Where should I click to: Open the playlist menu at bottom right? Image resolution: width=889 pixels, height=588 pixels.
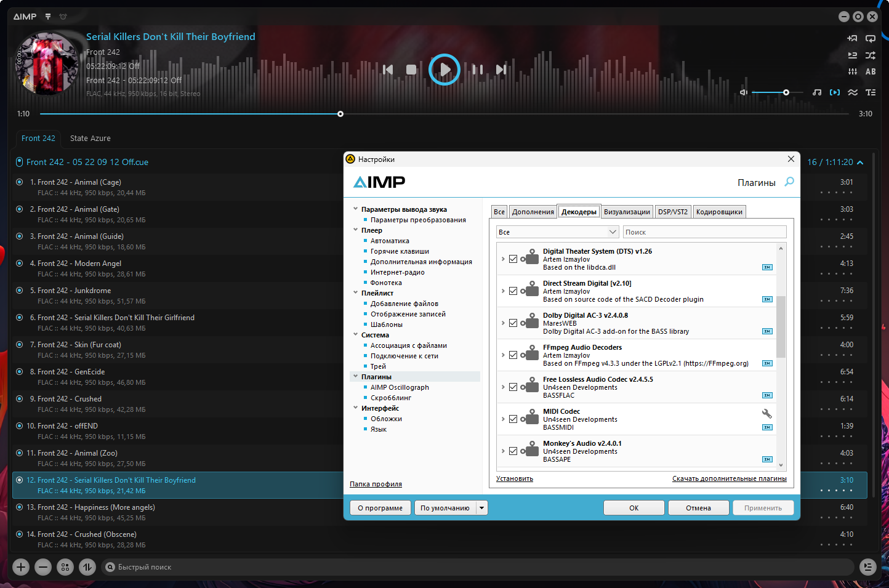(868, 567)
